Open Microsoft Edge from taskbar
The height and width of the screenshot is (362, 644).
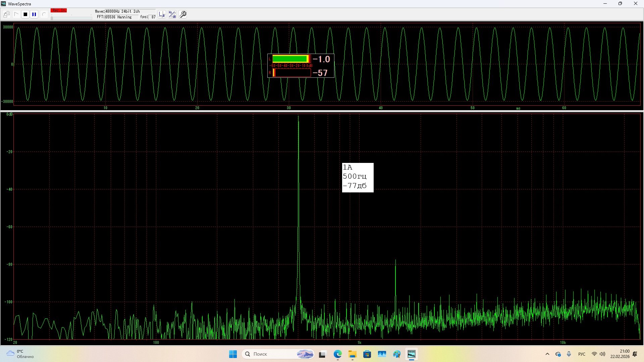coord(337,354)
